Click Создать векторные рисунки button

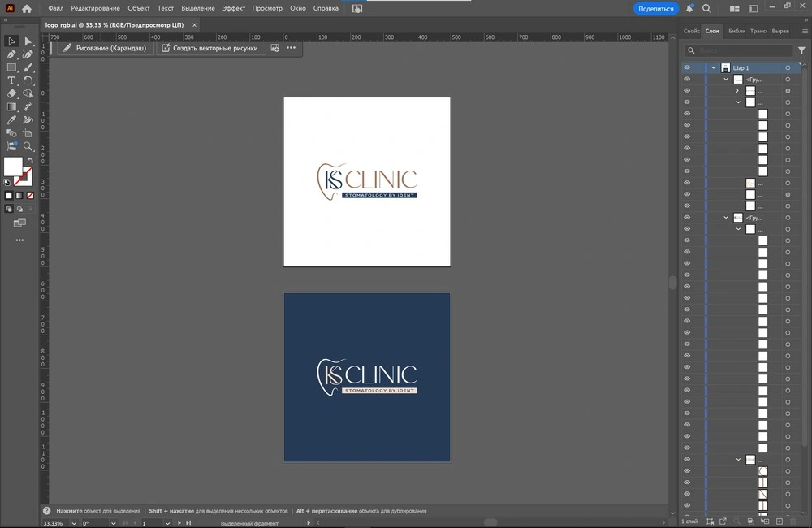(209, 48)
